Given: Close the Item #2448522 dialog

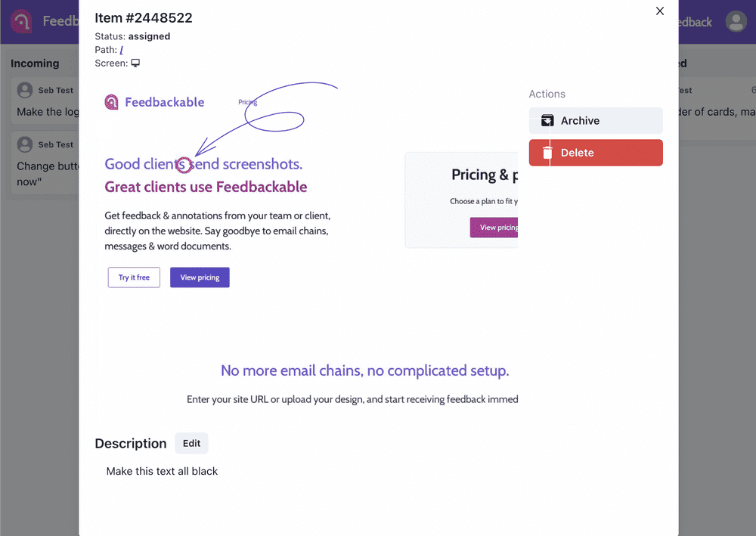Looking at the screenshot, I should (x=660, y=11).
